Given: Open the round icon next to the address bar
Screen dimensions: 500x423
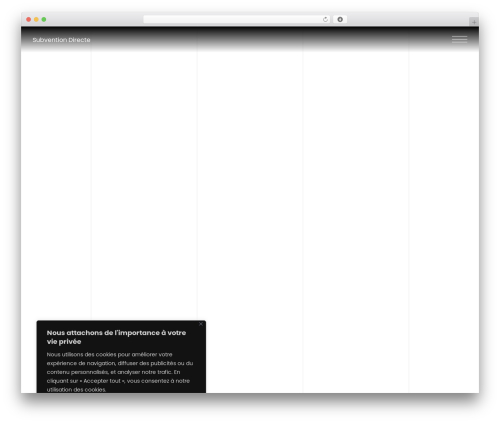Looking at the screenshot, I should coord(340,19).
